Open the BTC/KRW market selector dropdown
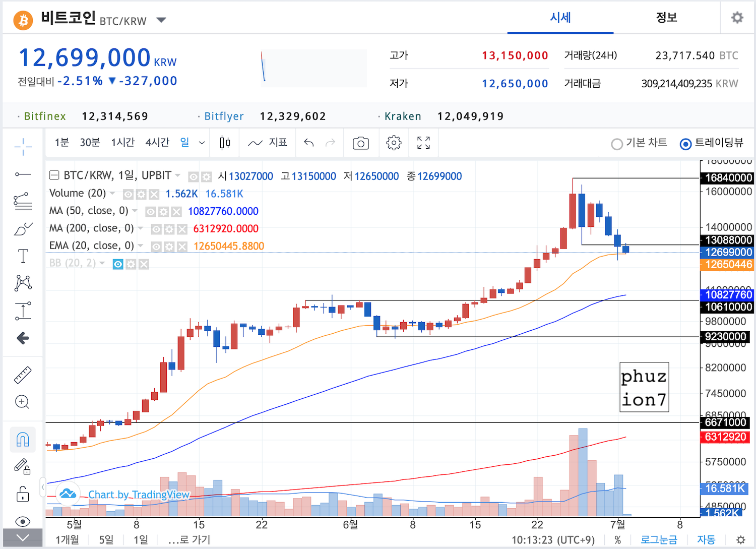Image resolution: width=756 pixels, height=549 pixels. click(x=161, y=20)
